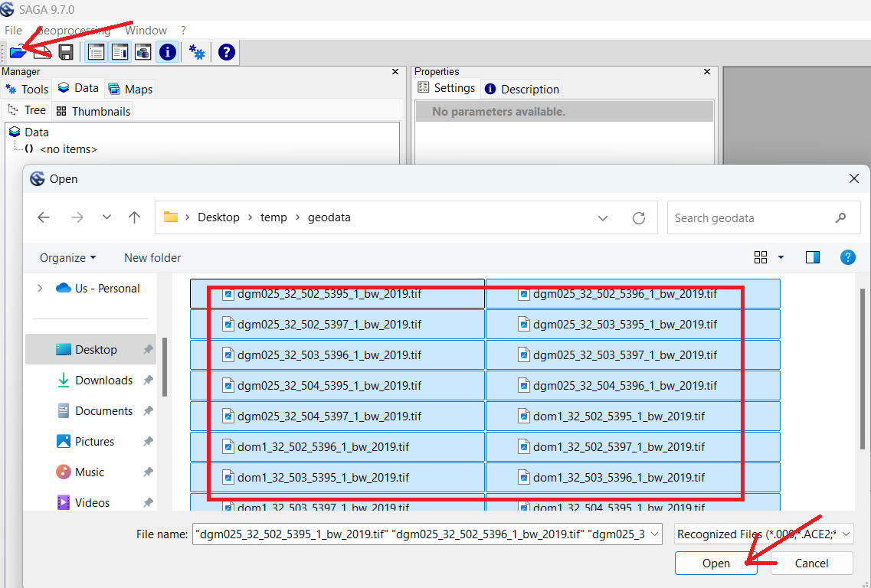Switch to the Maps tab

pos(130,90)
